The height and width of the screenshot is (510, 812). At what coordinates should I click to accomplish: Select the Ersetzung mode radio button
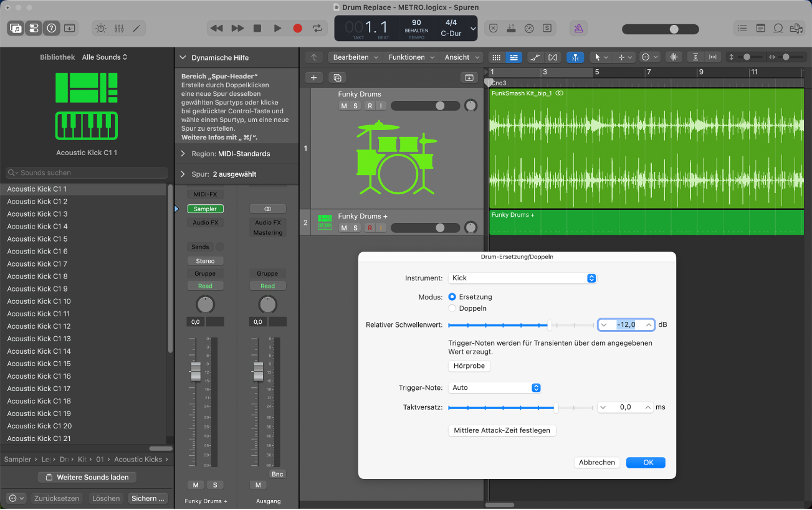pos(452,297)
